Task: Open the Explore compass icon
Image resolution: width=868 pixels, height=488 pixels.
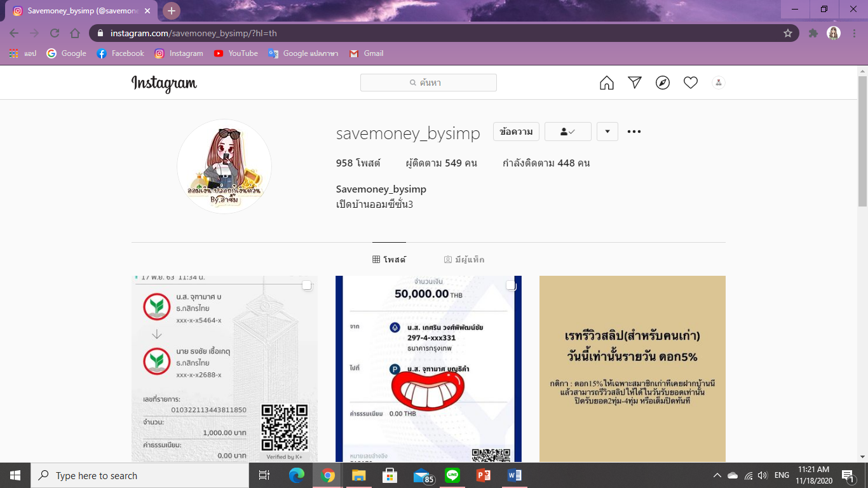Action: (663, 83)
